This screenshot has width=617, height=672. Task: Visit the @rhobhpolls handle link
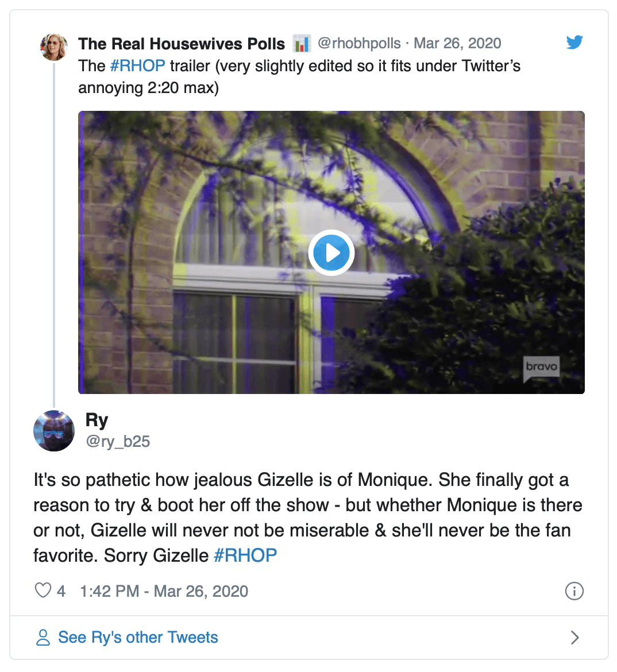click(x=359, y=43)
